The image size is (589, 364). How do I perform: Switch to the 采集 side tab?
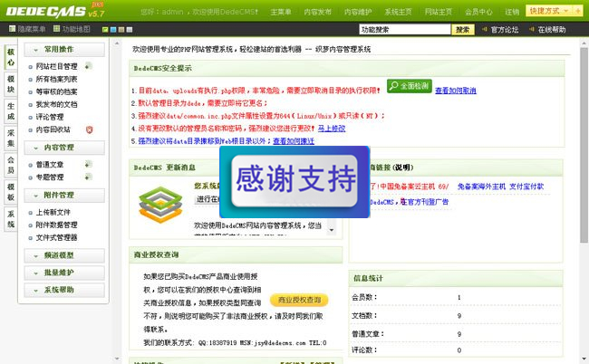pos(11,139)
